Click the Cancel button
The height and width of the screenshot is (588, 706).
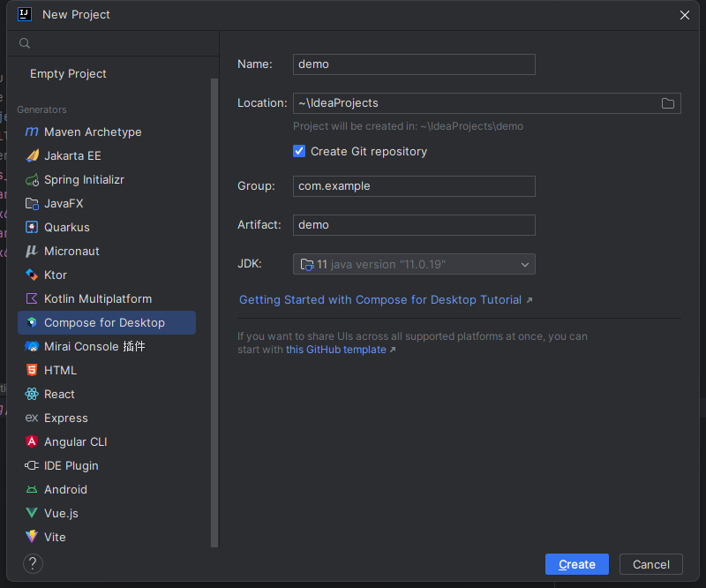coord(650,564)
